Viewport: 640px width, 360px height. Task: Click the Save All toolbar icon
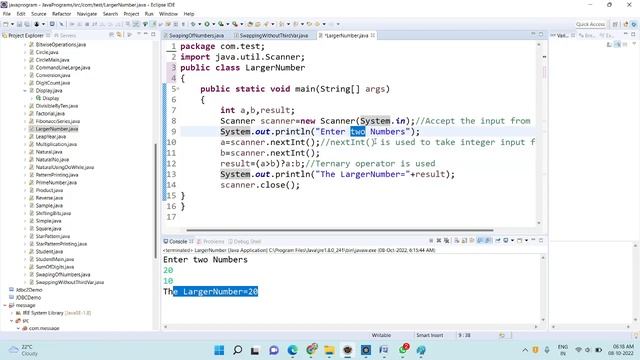coord(27,24)
